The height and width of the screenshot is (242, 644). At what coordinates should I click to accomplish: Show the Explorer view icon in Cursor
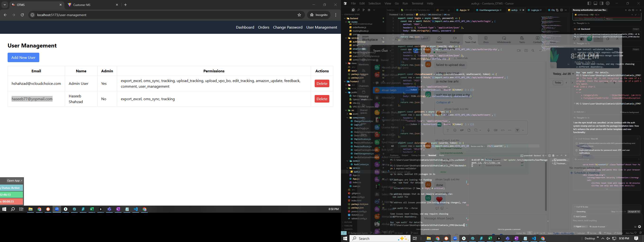(353, 10)
